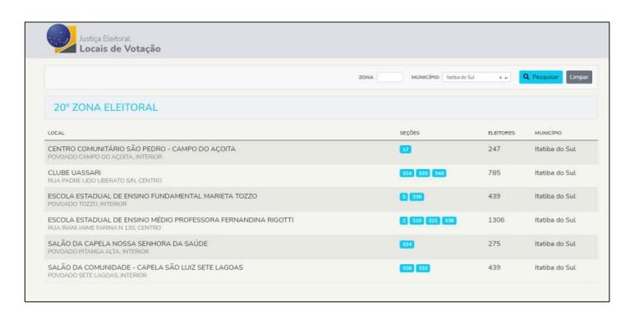Select voter count 1306
The width and height of the screenshot is (644, 325).
[x=496, y=220]
